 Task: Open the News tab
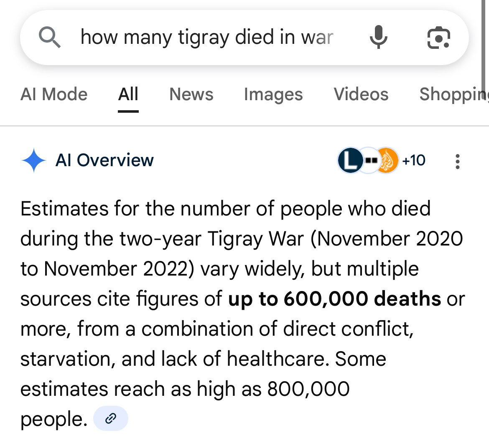click(x=191, y=94)
